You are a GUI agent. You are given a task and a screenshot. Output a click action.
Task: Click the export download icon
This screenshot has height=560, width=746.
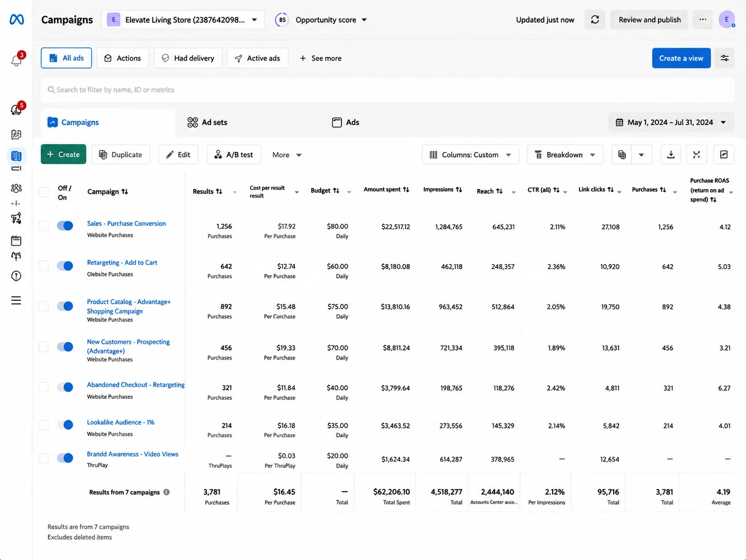point(671,155)
